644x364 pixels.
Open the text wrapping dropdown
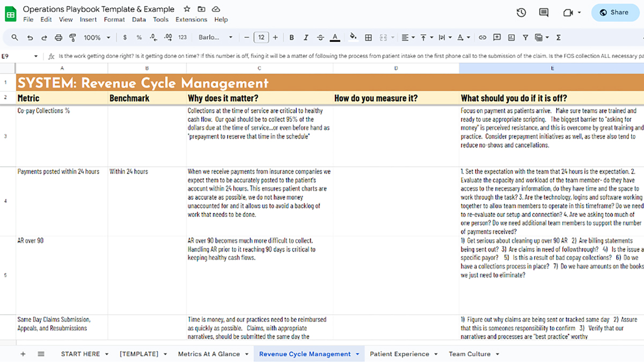(444, 38)
